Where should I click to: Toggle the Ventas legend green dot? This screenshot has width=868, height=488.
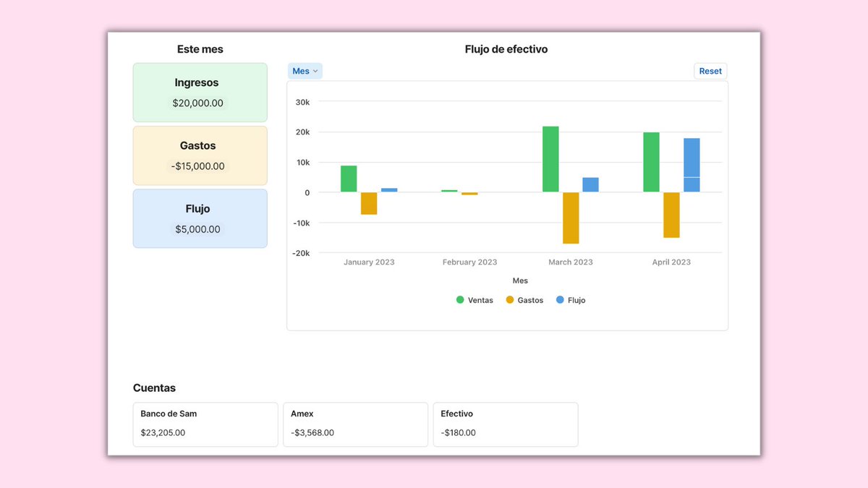[x=460, y=300]
